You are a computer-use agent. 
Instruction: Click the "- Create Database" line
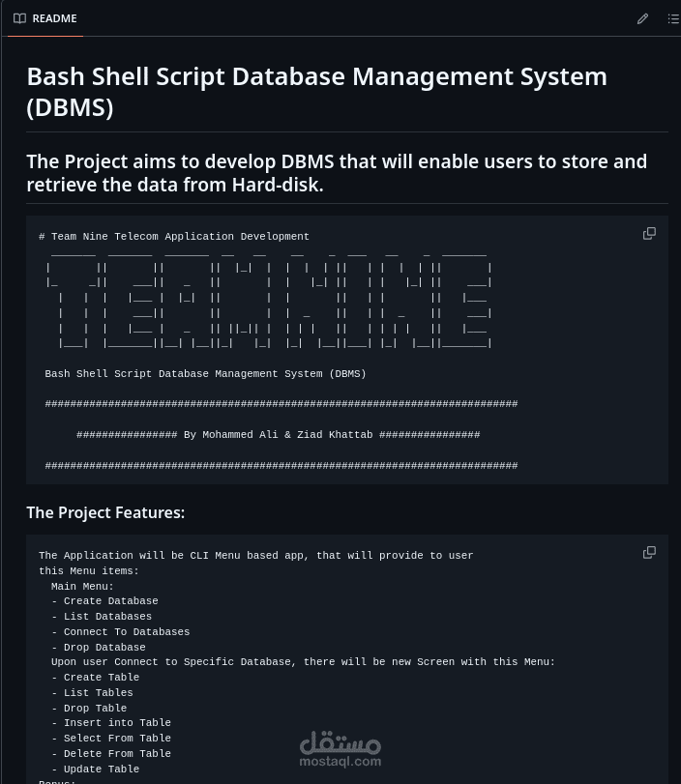[104, 601]
